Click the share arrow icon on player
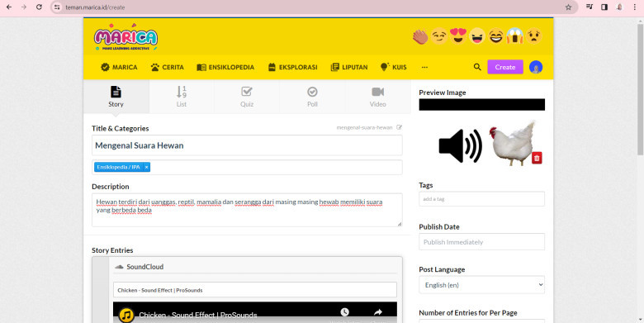 coord(378,312)
